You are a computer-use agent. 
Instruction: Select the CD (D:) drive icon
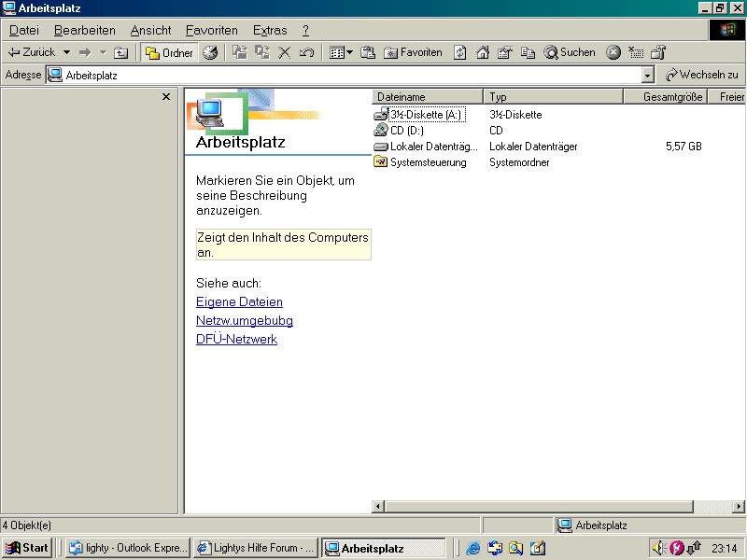pos(381,131)
